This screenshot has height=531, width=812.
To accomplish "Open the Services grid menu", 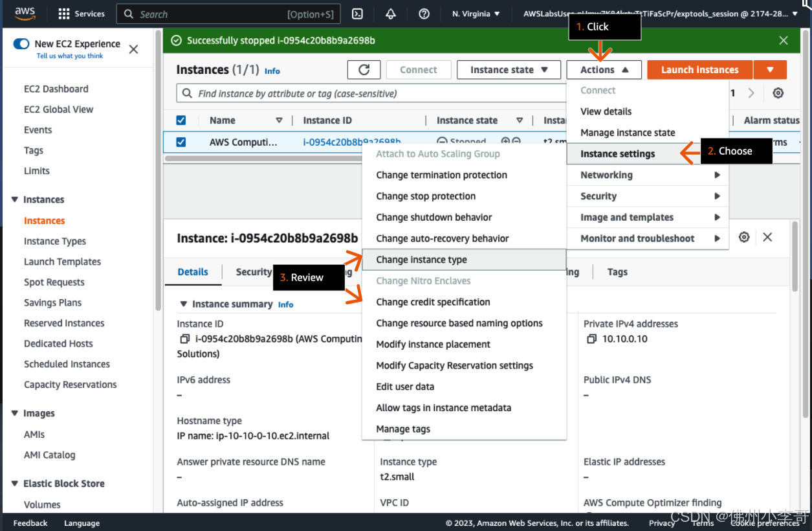I will coord(81,14).
